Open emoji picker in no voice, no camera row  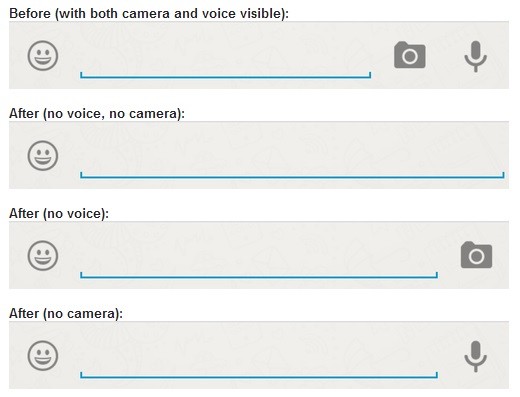point(43,156)
